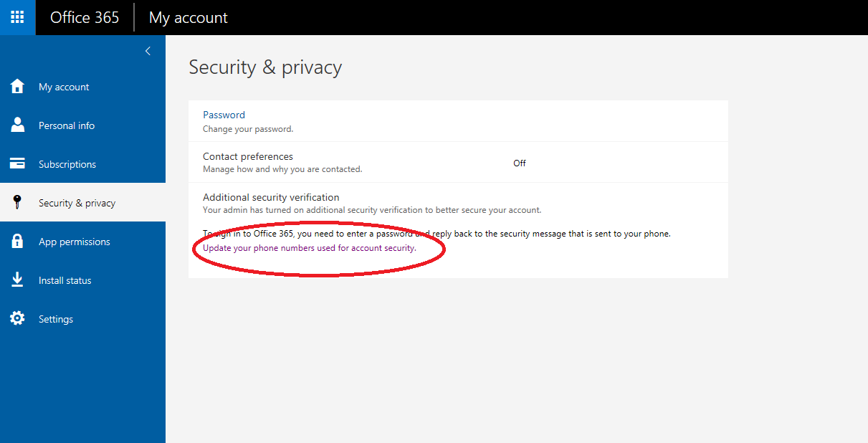The height and width of the screenshot is (443, 868).
Task: Click the person icon for Personal info
Action: (17, 125)
